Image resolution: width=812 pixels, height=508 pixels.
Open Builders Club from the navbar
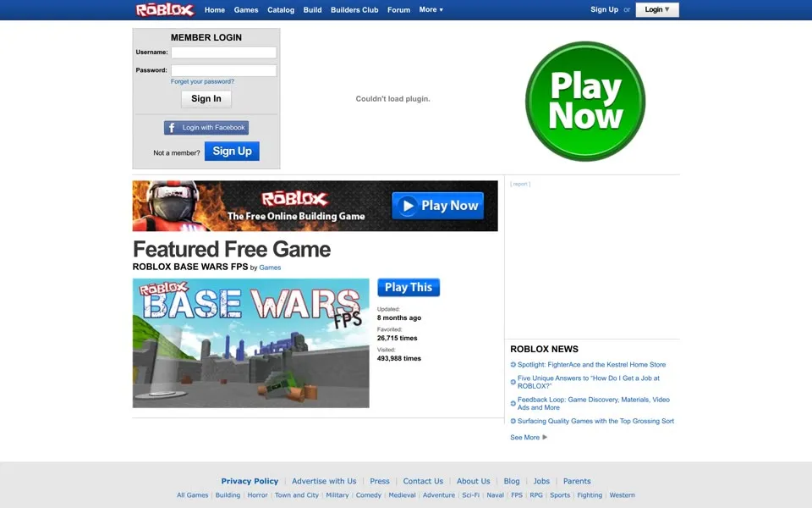tap(354, 10)
